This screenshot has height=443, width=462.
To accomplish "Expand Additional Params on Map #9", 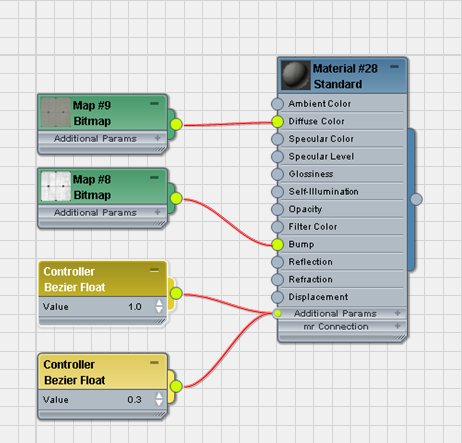I will click(158, 138).
